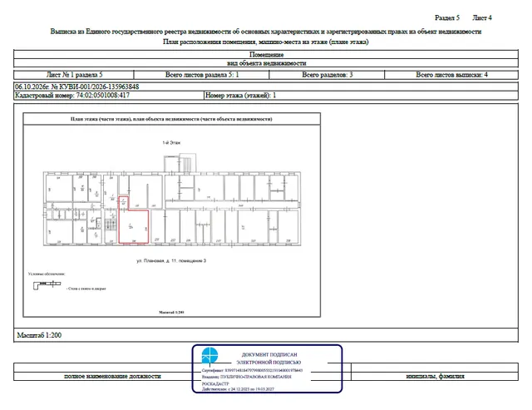Viewport: 532px width, 410px height.
Task: Click the 'вид объекта недвижимости' row
Action: [x=266, y=63]
